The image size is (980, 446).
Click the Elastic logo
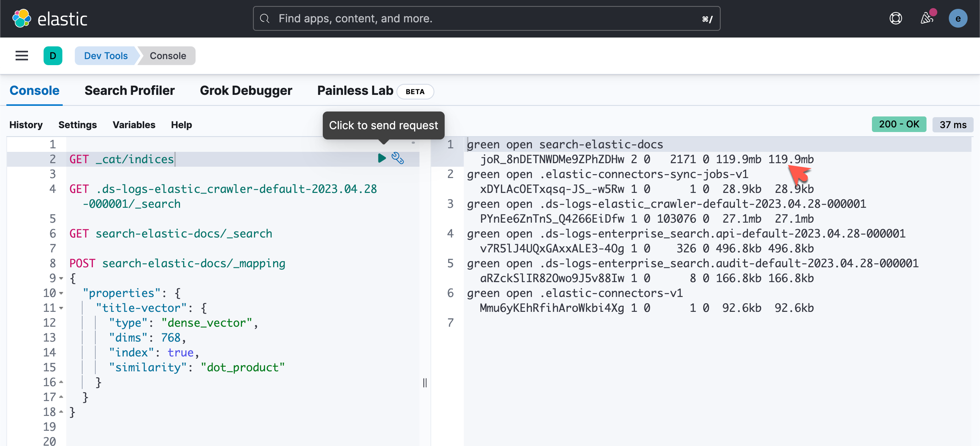[x=50, y=19]
